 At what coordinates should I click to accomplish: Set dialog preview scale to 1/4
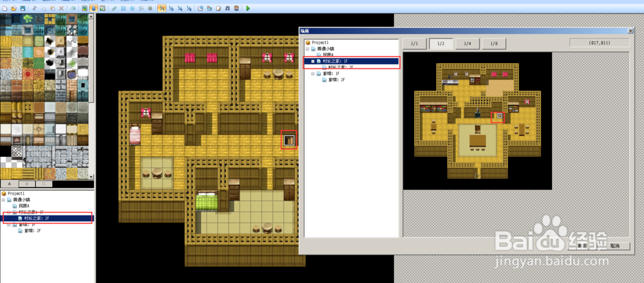[x=468, y=44]
